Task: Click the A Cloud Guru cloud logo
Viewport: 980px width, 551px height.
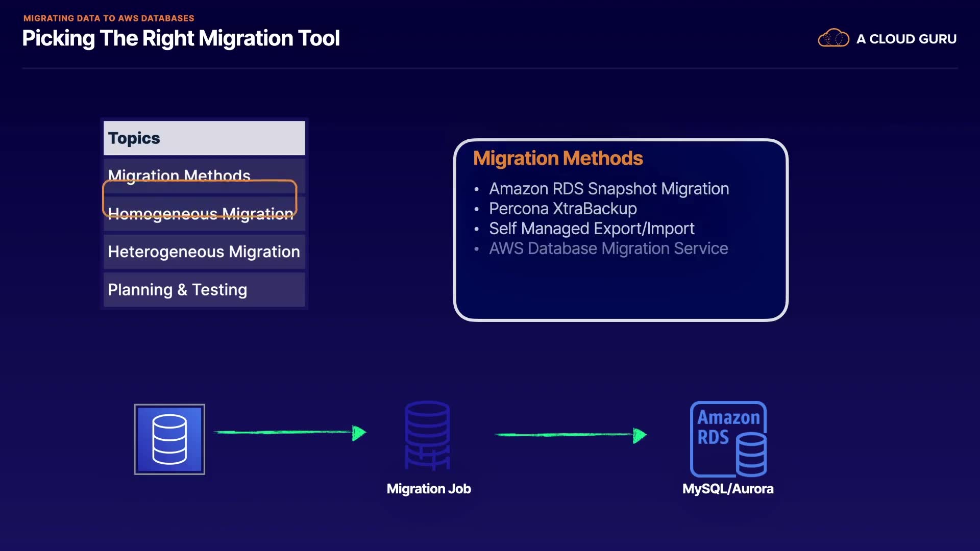Action: click(x=833, y=38)
